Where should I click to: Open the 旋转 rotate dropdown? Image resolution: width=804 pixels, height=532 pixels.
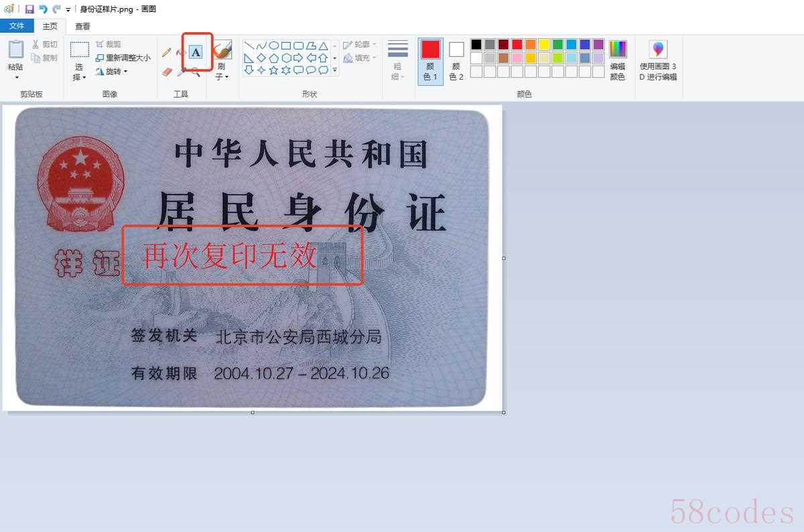pos(111,71)
